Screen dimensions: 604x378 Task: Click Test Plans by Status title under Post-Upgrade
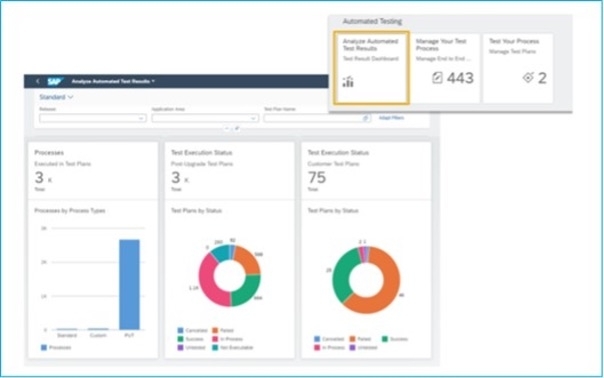(x=196, y=211)
